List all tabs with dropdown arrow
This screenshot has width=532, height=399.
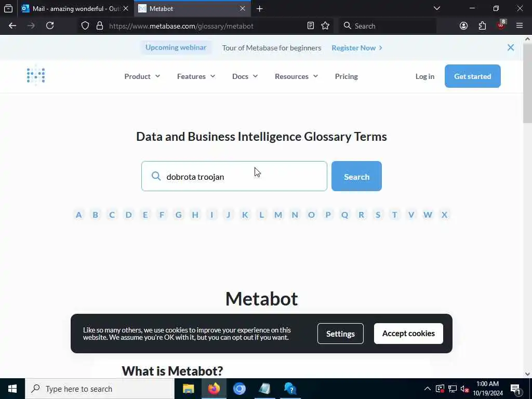coord(437,8)
